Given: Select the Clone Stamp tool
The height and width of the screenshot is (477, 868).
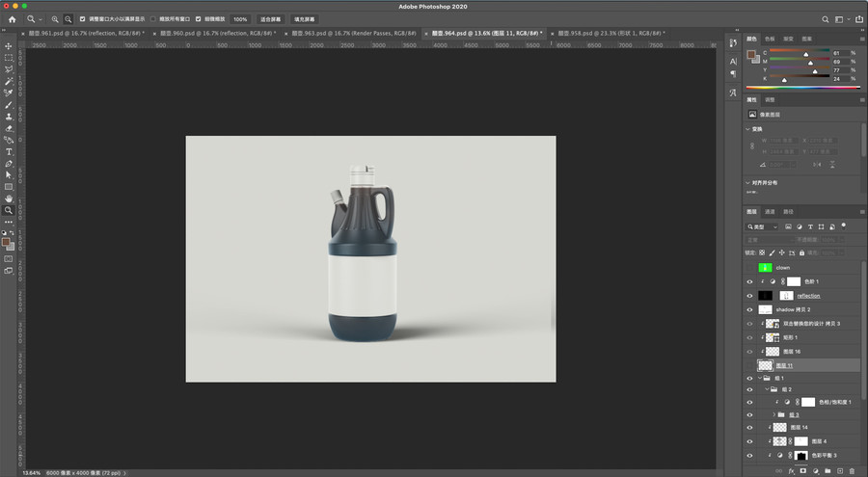Looking at the screenshot, I should pos(9,117).
